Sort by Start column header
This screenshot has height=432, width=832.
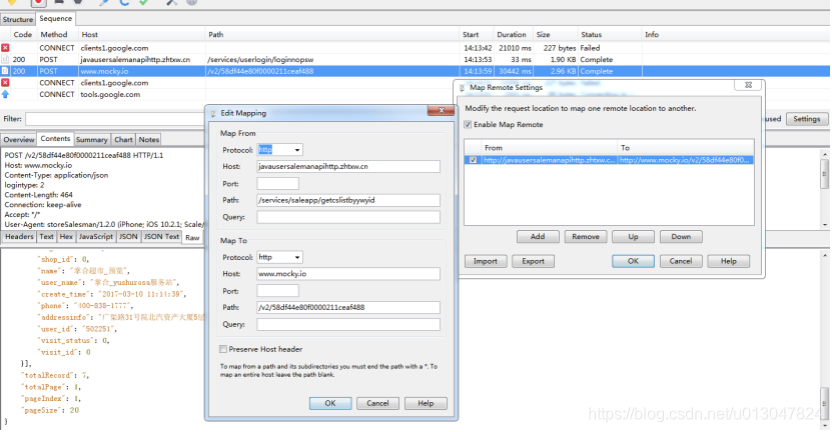[476, 34]
